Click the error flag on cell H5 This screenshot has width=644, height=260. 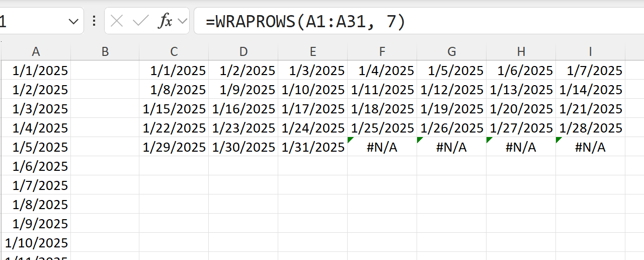tap(490, 140)
